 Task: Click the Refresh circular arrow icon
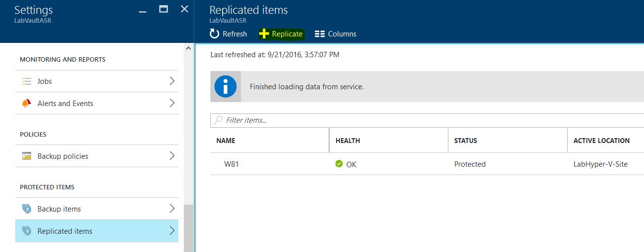coord(214,34)
